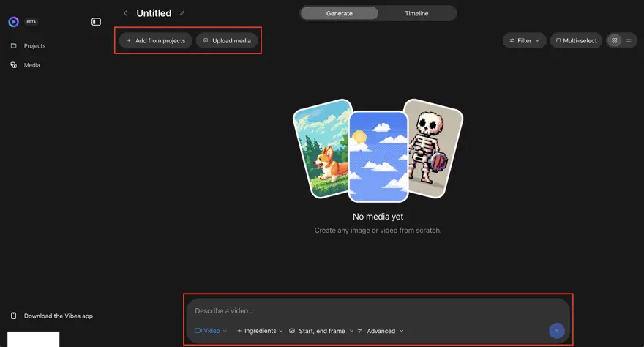The height and width of the screenshot is (347, 644).
Task: Click the Vibes logo icon
Action: tap(14, 22)
